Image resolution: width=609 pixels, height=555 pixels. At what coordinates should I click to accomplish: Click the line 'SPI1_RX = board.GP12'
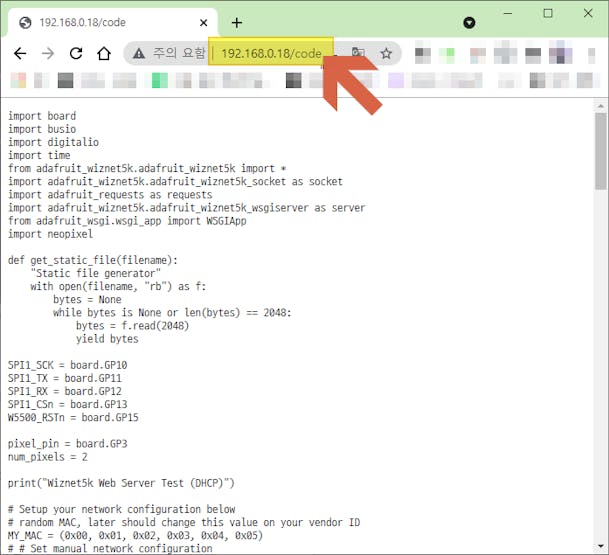(x=64, y=391)
